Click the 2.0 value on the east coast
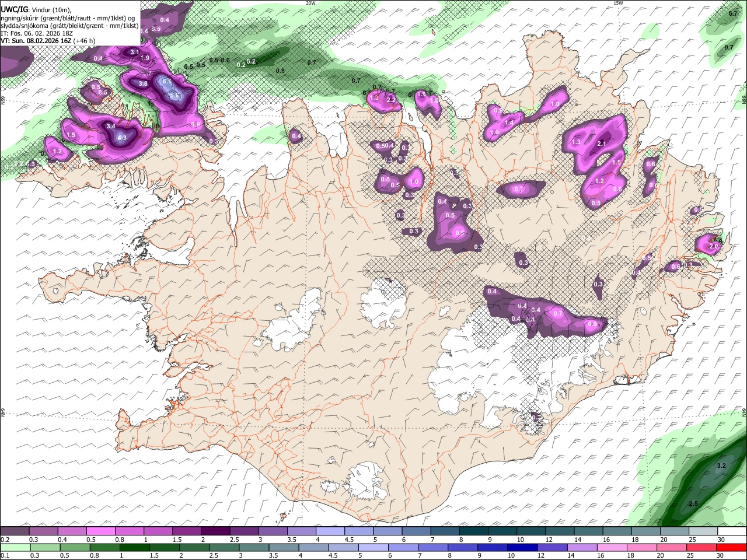The image size is (747, 560). 714,247
